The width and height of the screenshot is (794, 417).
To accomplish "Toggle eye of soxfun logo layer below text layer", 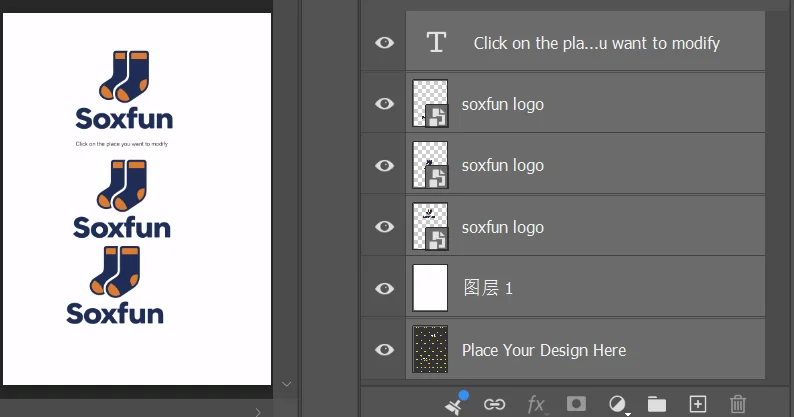I will click(x=384, y=104).
